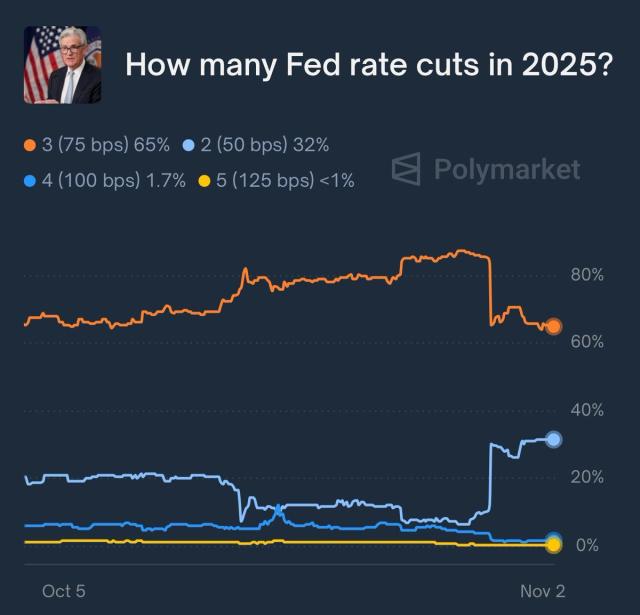Click the light blue 2 cuts legend dot
The width and height of the screenshot is (640, 615).
point(188,146)
